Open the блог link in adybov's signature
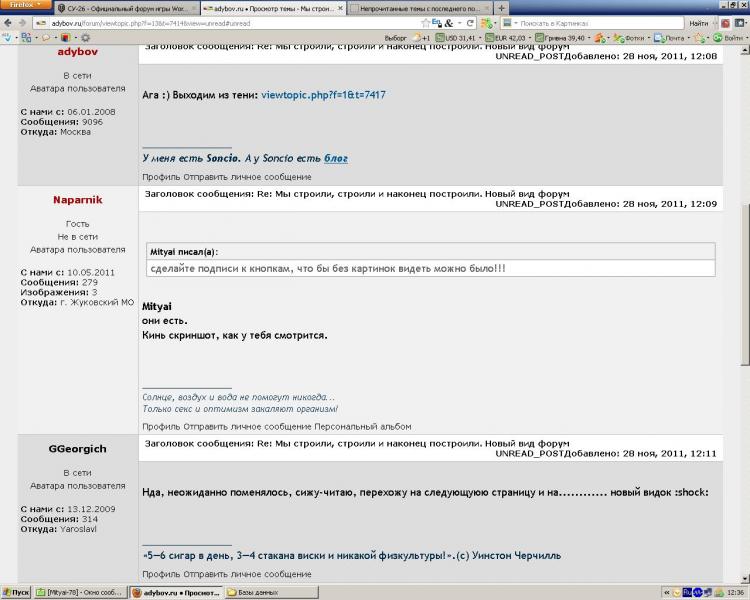 pyautogui.click(x=336, y=158)
